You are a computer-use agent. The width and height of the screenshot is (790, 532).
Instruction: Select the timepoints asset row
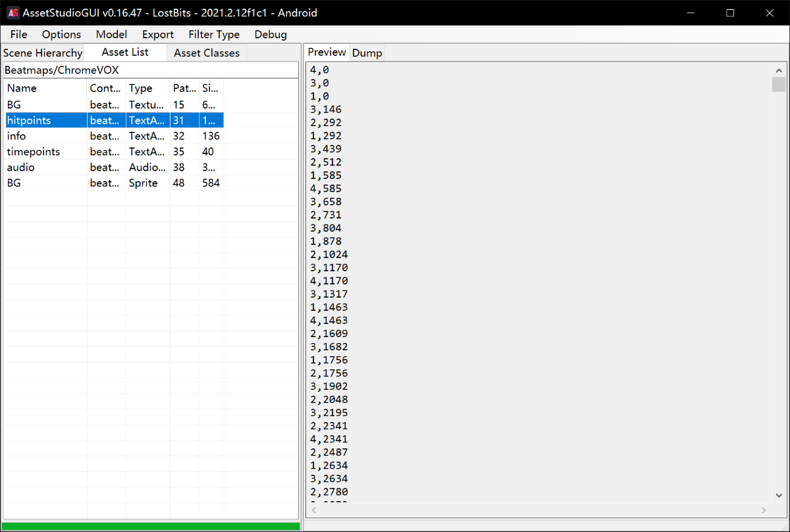(114, 151)
